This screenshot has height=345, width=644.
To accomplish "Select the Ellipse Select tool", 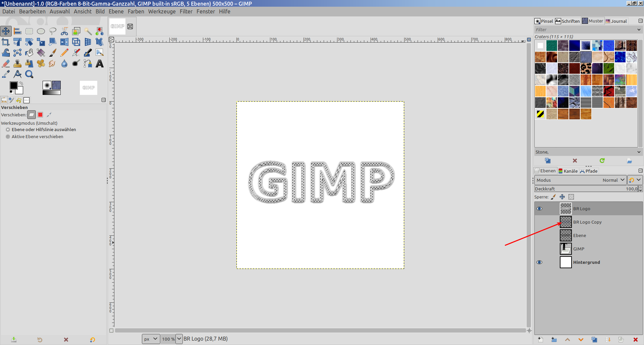I will (x=41, y=31).
